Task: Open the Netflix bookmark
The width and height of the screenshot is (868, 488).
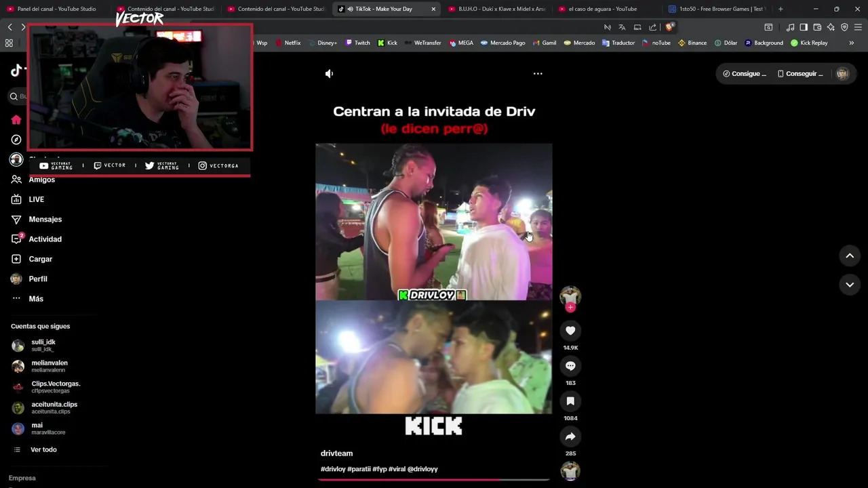Action: point(288,43)
